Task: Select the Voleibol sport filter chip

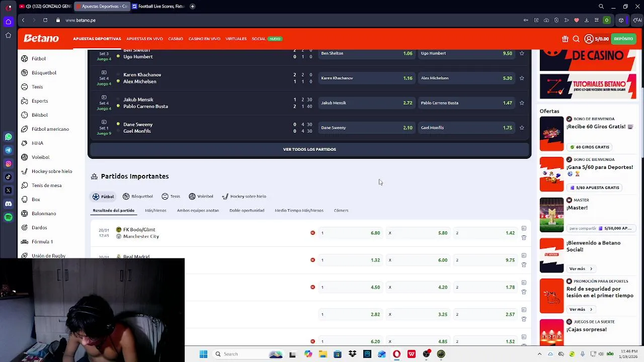Action: point(201,197)
